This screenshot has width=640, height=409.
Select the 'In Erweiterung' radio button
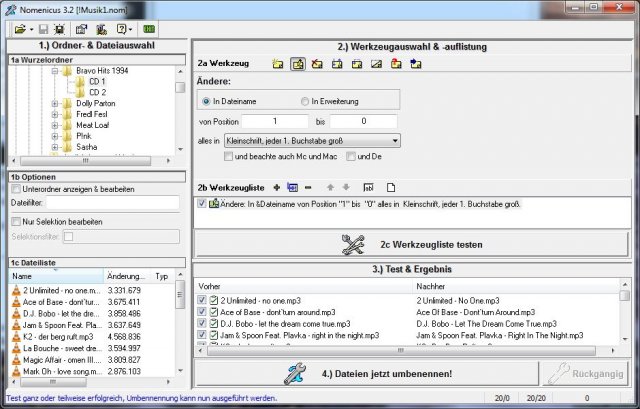click(306, 101)
